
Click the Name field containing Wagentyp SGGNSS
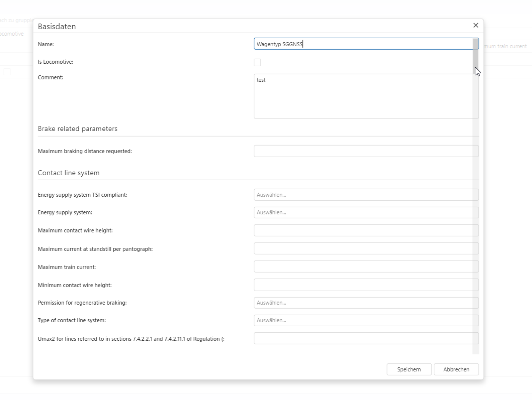363,44
